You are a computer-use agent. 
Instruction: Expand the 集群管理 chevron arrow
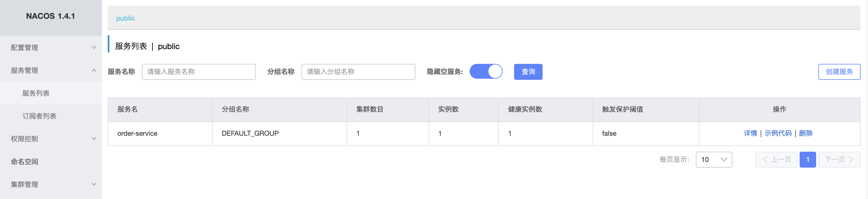coord(94,184)
